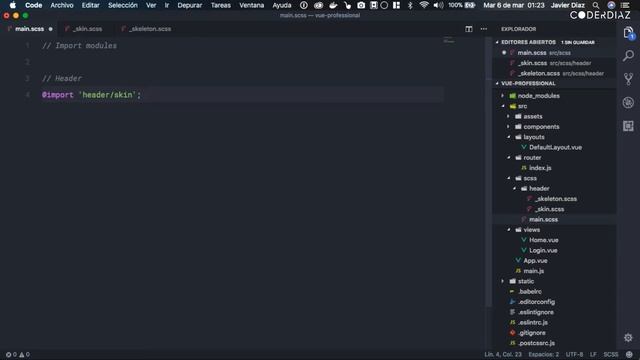This screenshot has height=360, width=640.
Task: Open .eslintignore file
Action: point(536,312)
